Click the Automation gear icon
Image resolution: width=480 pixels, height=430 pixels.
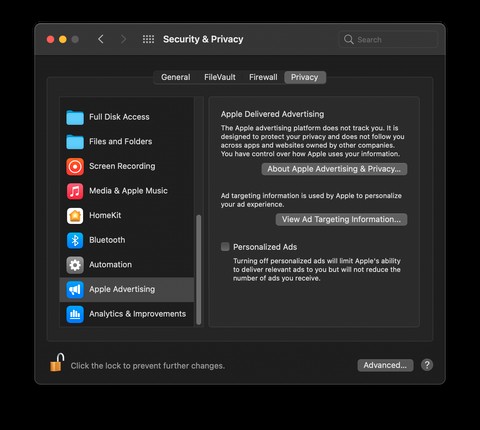pyautogui.click(x=75, y=265)
